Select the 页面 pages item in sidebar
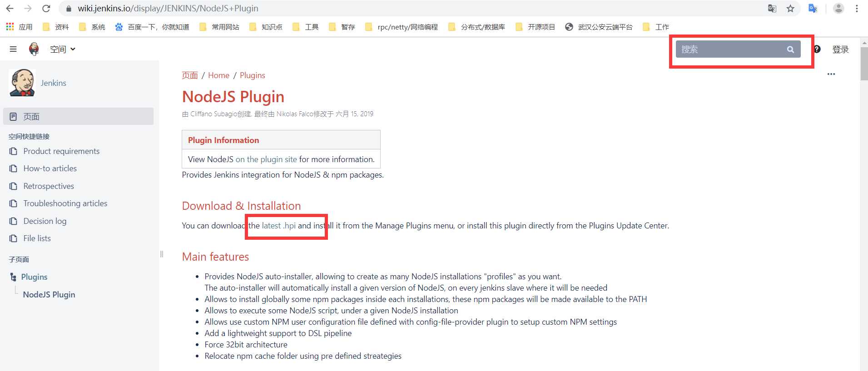Image resolution: width=868 pixels, height=371 pixels. tap(79, 116)
